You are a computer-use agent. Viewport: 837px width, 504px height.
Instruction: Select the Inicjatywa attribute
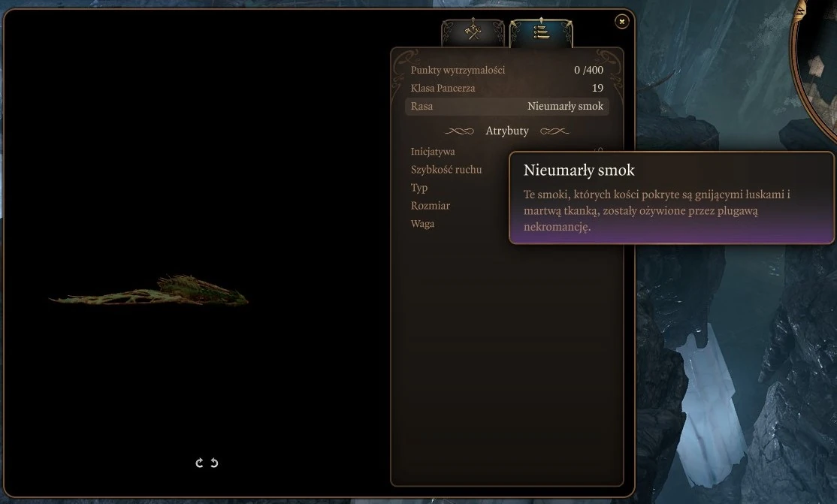[433, 152]
